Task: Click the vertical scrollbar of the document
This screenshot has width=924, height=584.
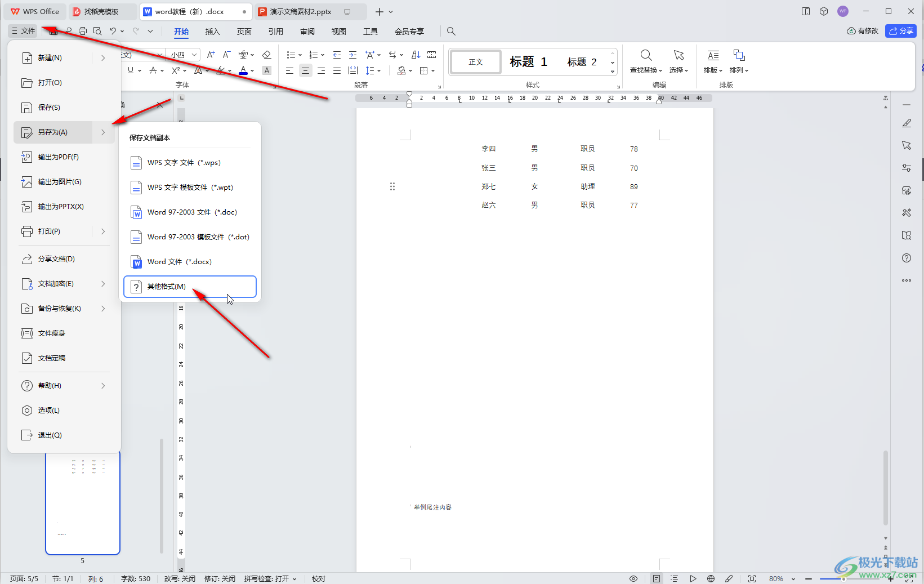Action: [886, 487]
